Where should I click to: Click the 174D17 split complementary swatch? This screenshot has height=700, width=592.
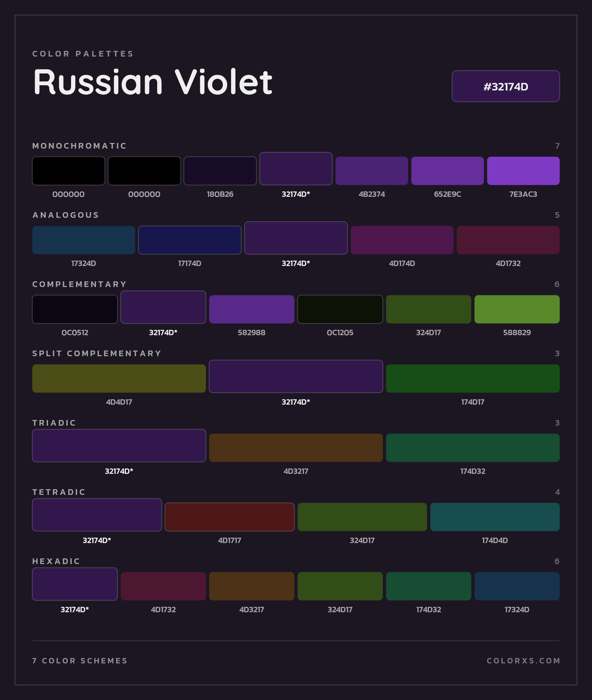point(473,378)
